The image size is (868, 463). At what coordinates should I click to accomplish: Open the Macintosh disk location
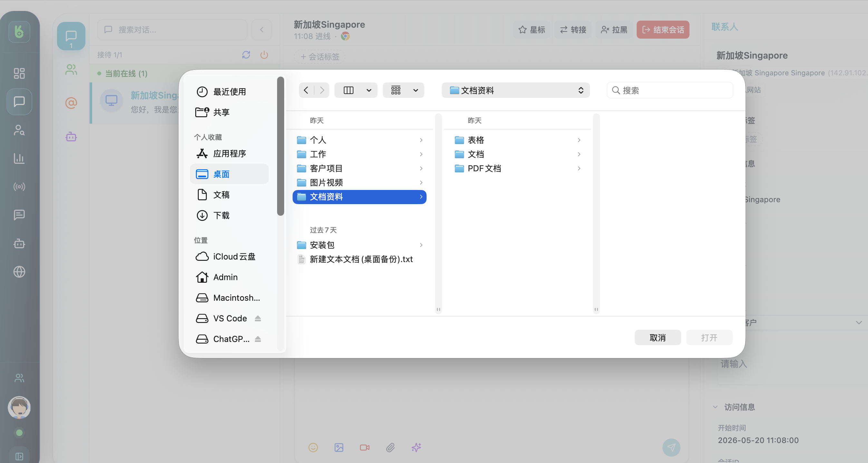coord(229,298)
